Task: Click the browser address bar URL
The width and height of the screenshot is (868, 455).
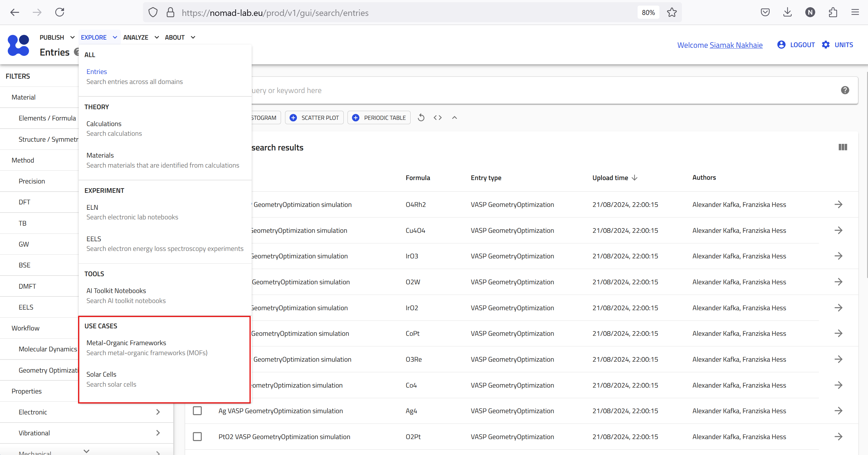Action: coord(275,13)
